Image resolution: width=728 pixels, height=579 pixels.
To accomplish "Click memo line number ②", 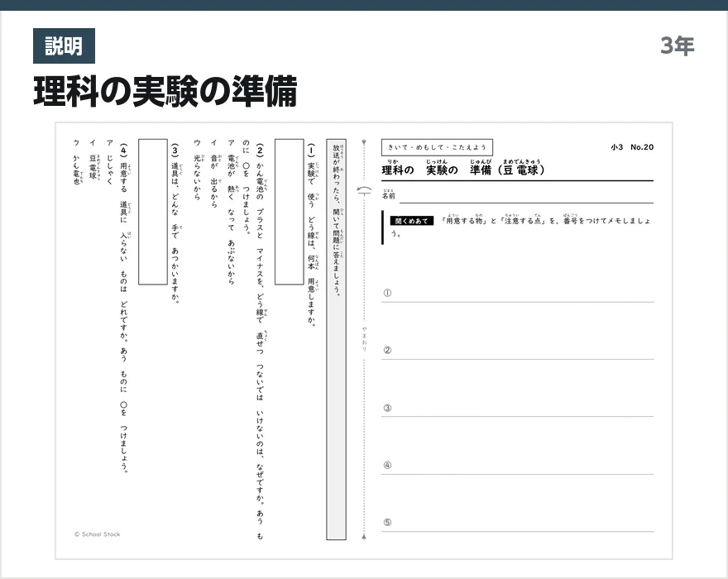I will 387,350.
